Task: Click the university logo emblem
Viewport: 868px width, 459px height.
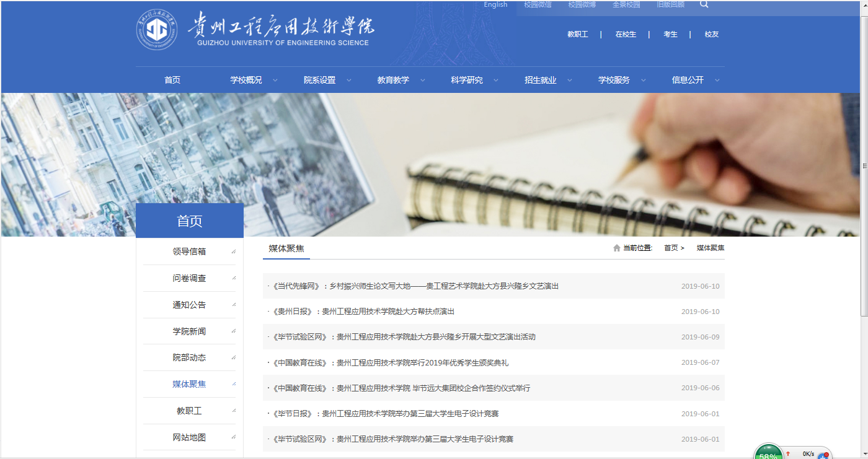Action: tap(157, 30)
